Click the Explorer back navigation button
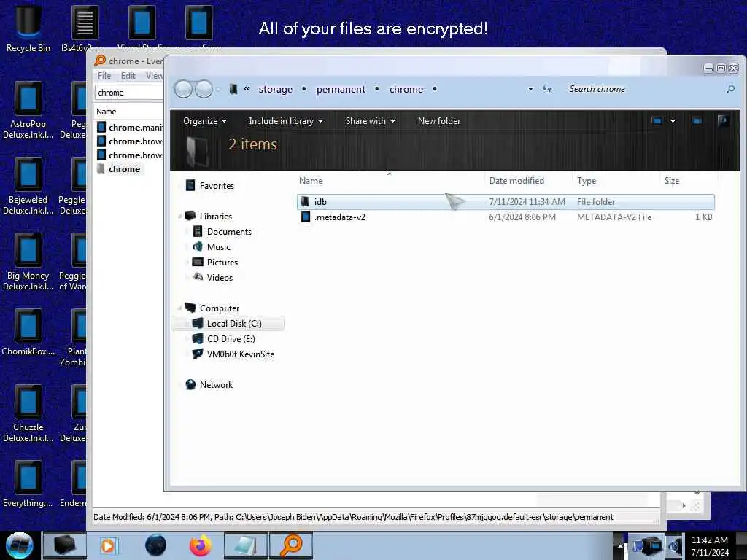Screen dimensions: 747x560 coord(183,89)
